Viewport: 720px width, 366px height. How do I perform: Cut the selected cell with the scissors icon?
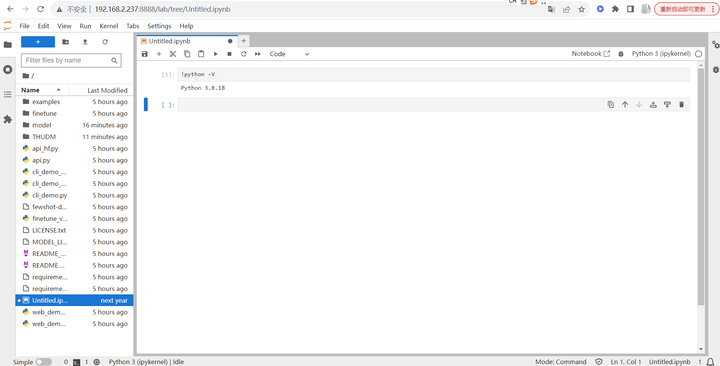[x=173, y=54]
